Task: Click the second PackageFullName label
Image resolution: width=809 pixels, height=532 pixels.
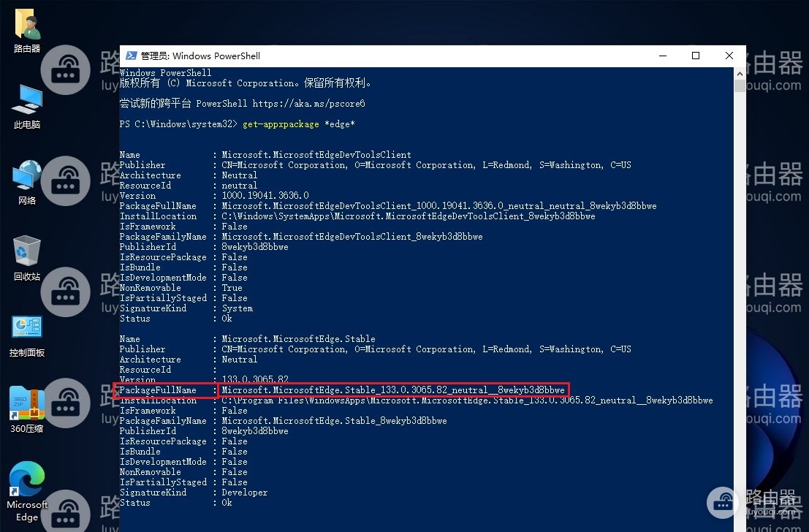Action: [158, 390]
